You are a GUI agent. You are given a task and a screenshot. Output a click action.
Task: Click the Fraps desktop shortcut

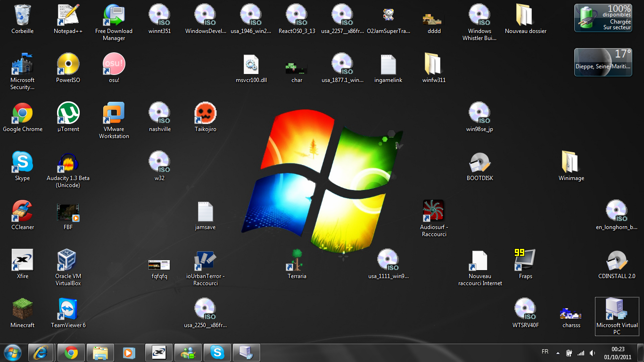click(525, 260)
